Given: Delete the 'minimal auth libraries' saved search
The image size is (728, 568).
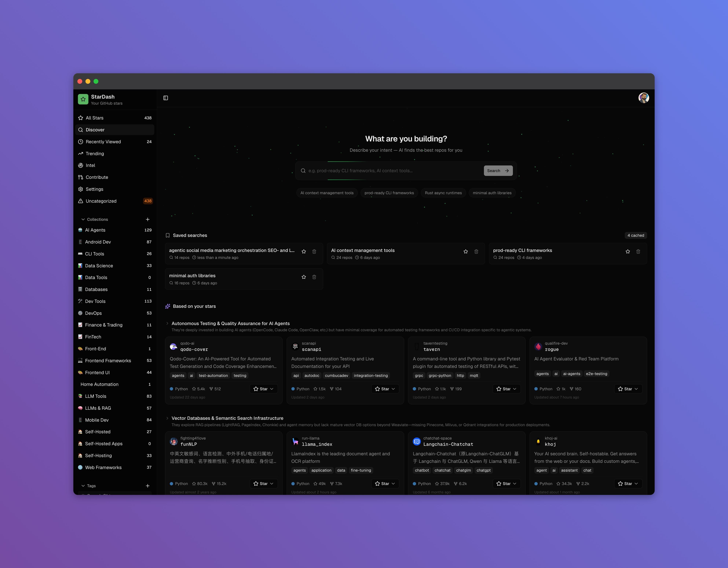Looking at the screenshot, I should click(x=314, y=277).
